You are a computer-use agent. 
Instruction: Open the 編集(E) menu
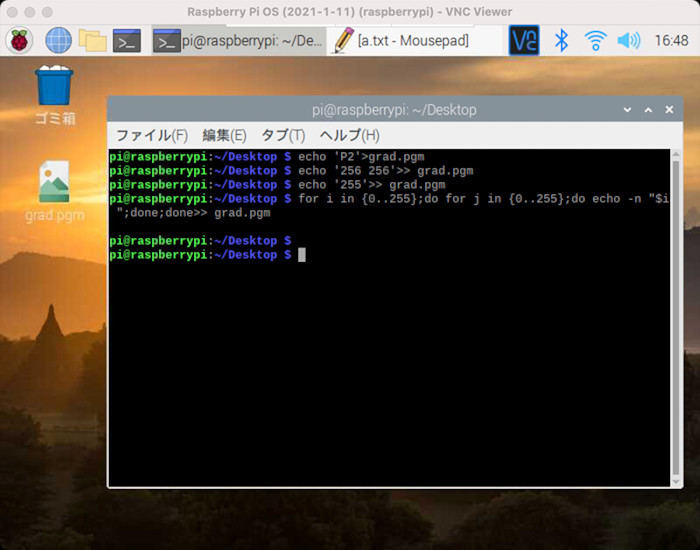point(224,135)
